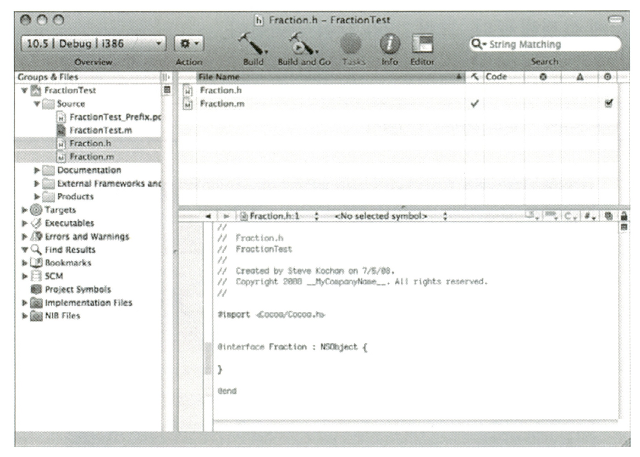The height and width of the screenshot is (457, 640).
Task: Select Fraction.m in the Groups & Files tree
Action: (x=90, y=157)
